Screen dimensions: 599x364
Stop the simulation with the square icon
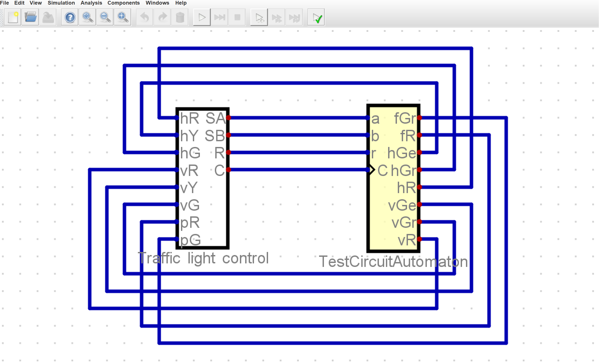point(237,17)
